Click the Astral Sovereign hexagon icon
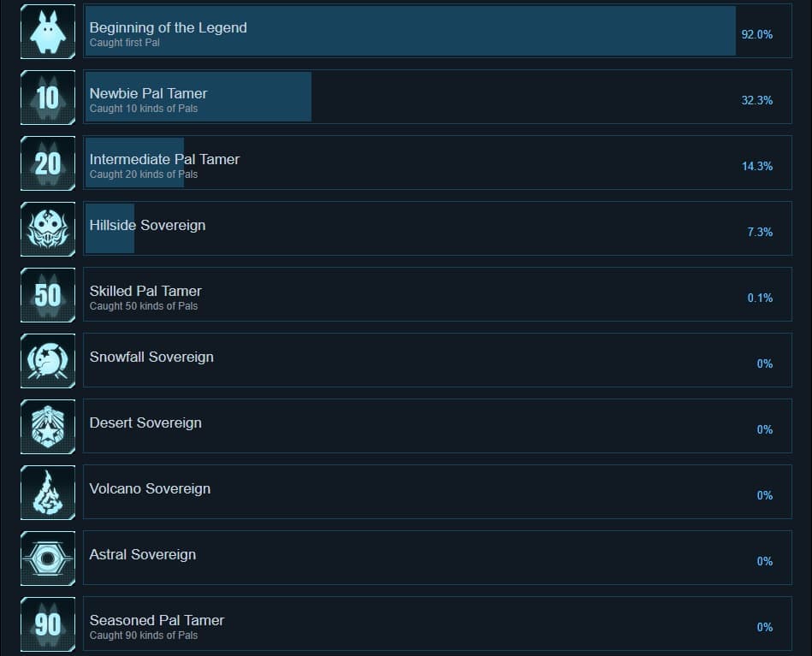Viewport: 812px width, 656px height. (48, 558)
